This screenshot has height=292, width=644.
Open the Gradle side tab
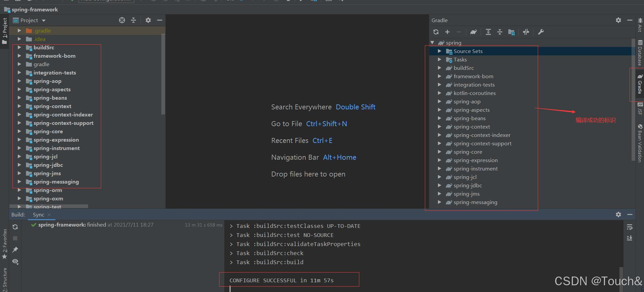(640, 84)
